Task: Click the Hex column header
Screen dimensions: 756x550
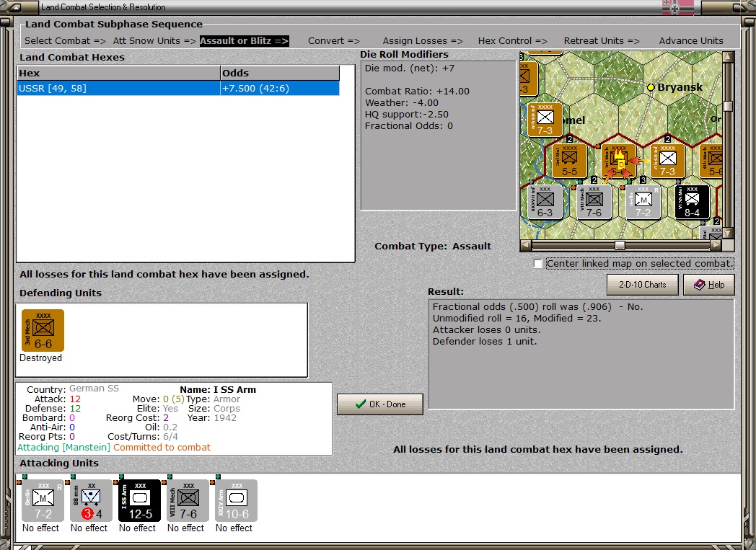Action: [118, 74]
